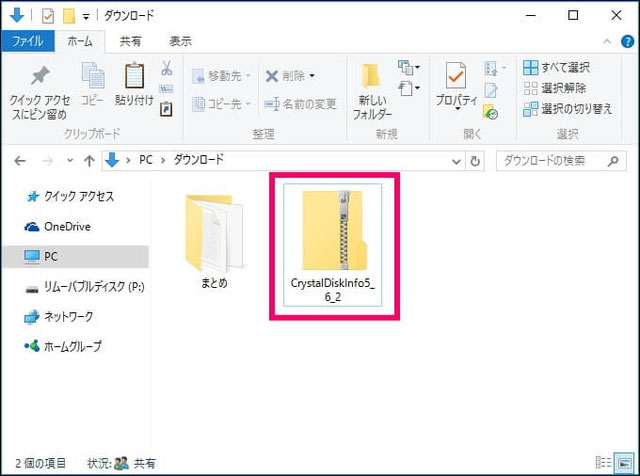Screen dimensions: 640x476
Task: Click the New folder quick access toolbar icon
Action: point(69,16)
